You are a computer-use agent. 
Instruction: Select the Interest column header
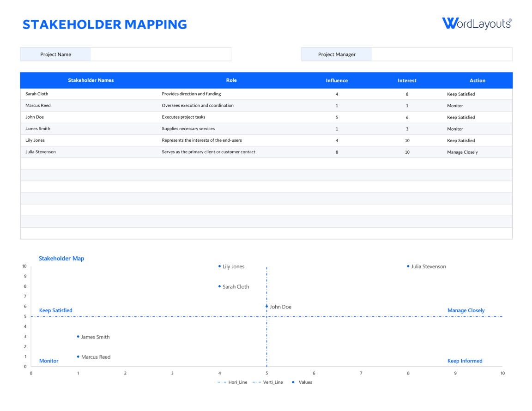(407, 80)
